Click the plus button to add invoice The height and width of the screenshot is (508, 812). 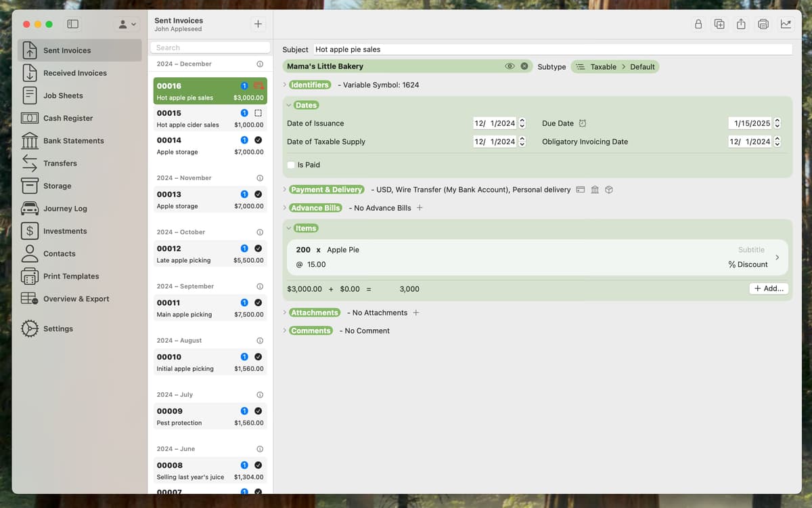click(258, 24)
